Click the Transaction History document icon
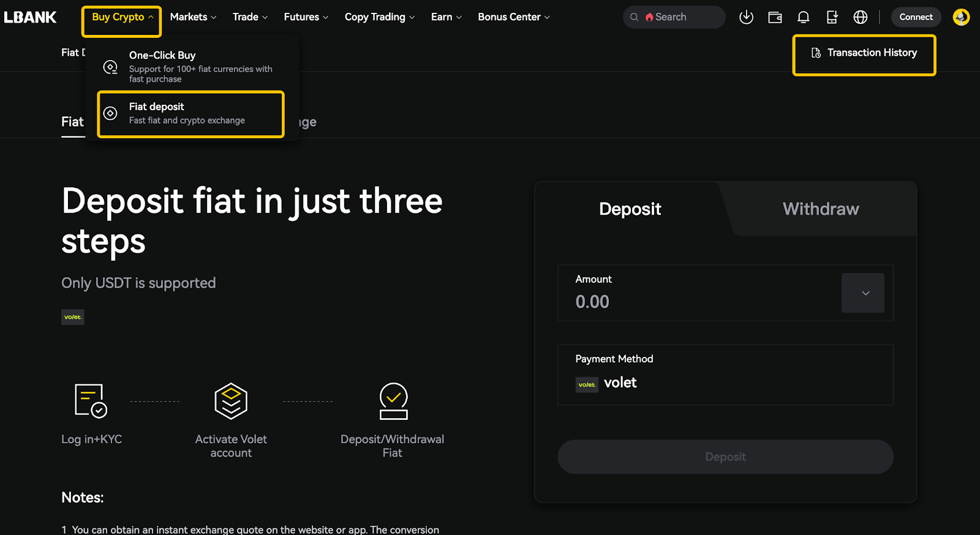980x535 pixels. 816,53
